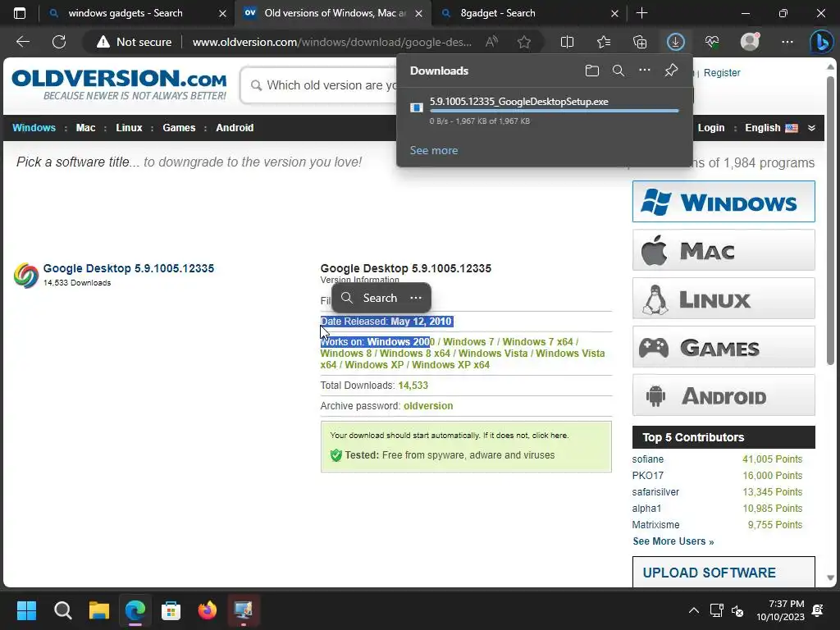
Task: Add page to favorites with star icon
Action: click(x=524, y=42)
